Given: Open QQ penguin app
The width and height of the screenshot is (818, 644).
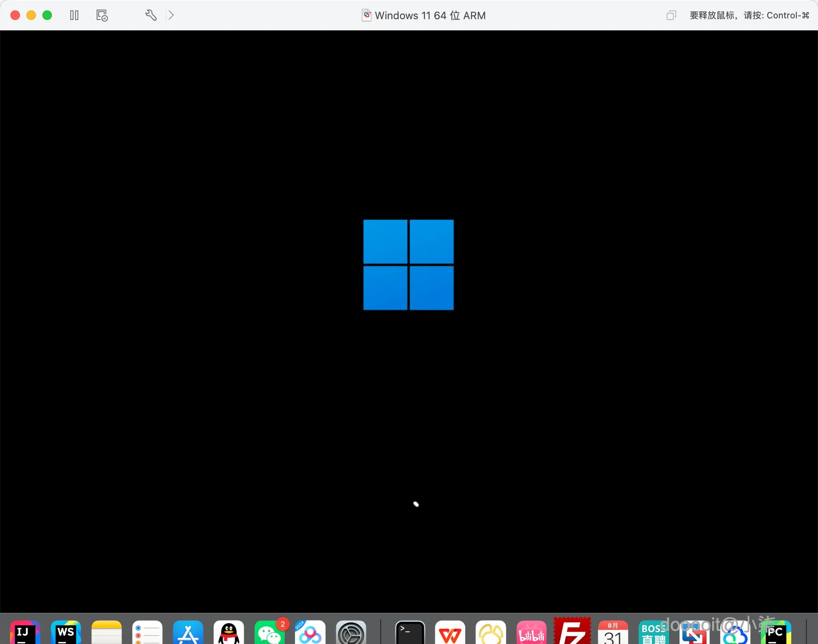Looking at the screenshot, I should coord(229,632).
